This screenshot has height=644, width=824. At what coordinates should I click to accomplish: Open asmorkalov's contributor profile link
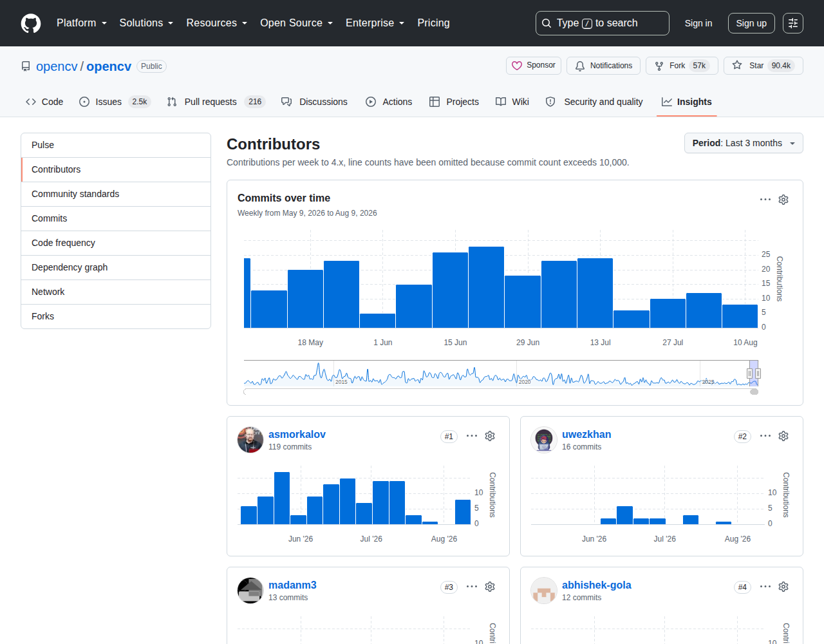(297, 435)
